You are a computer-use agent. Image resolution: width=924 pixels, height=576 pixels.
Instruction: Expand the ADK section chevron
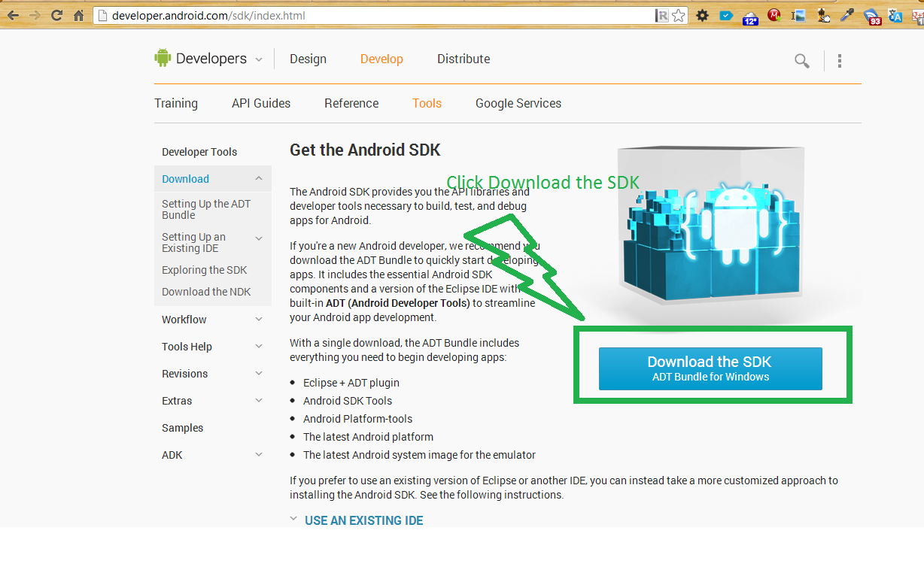259,455
